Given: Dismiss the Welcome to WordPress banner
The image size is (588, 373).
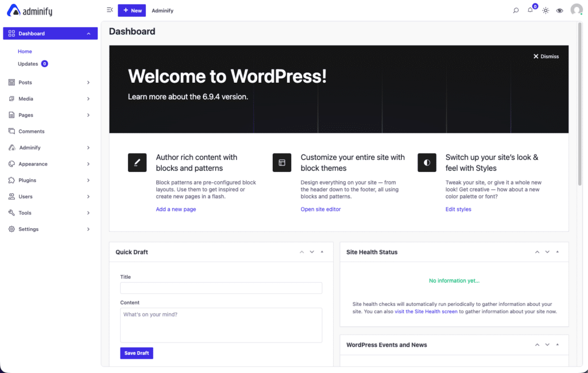Looking at the screenshot, I should coord(546,56).
